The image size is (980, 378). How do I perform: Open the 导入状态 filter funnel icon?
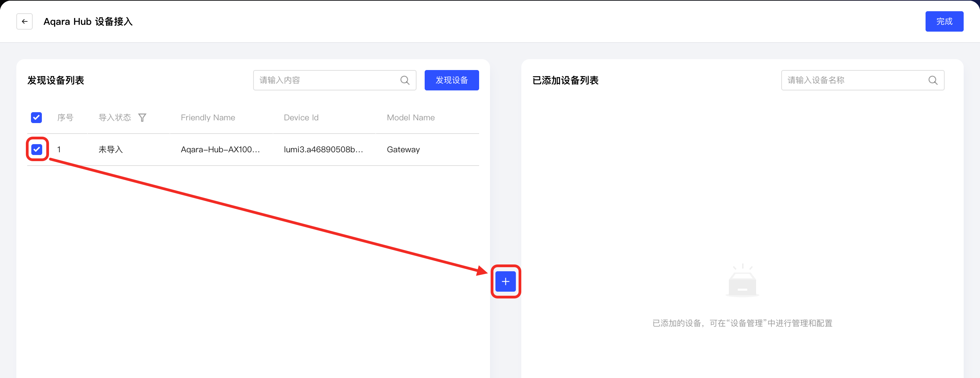coord(142,118)
